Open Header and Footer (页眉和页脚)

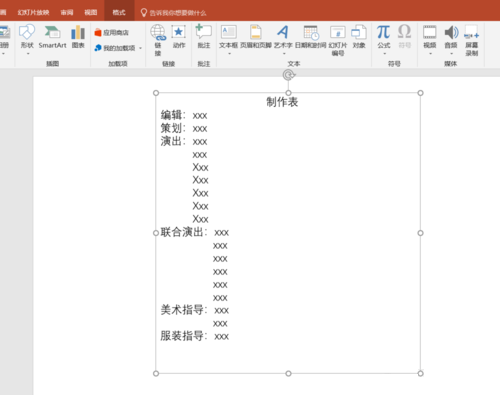[x=256, y=36]
